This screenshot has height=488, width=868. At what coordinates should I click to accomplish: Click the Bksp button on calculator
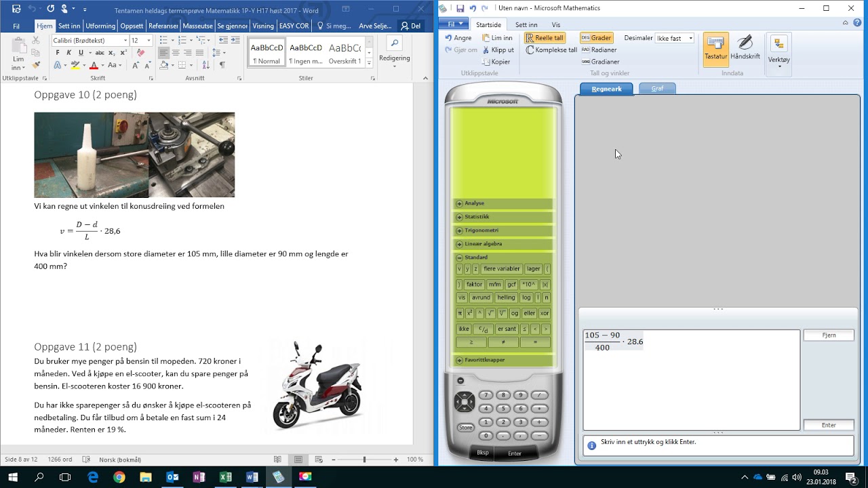(x=483, y=453)
